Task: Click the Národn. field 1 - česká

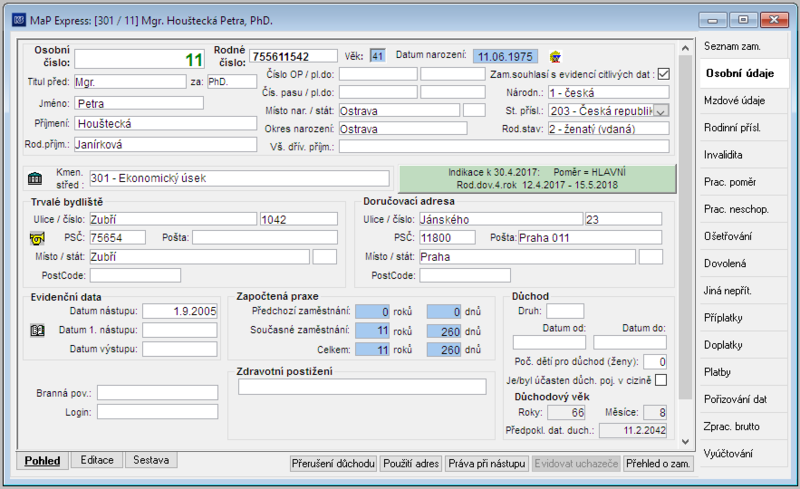Action: pyautogui.click(x=609, y=92)
